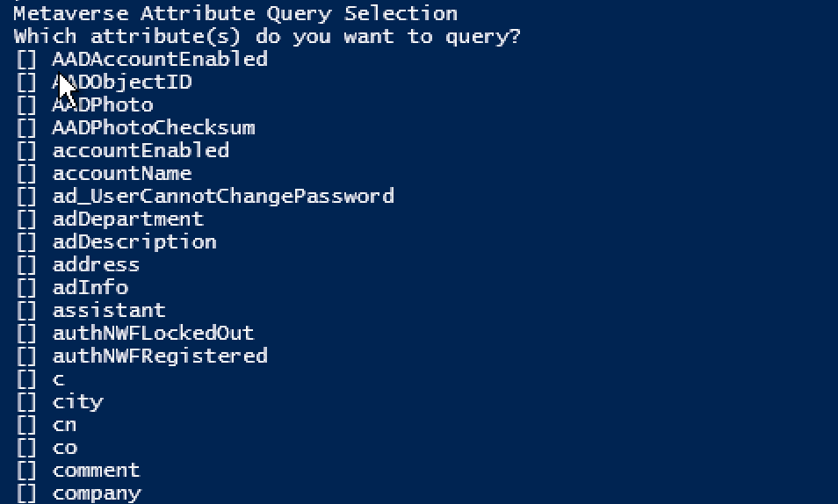838x504 pixels.
Task: Select the adDescription checkbox
Action: click(26, 242)
